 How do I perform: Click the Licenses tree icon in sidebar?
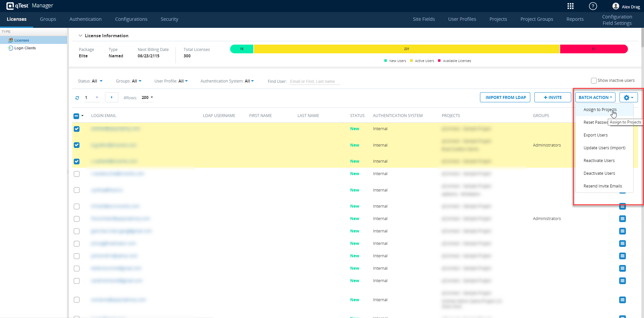[x=11, y=40]
